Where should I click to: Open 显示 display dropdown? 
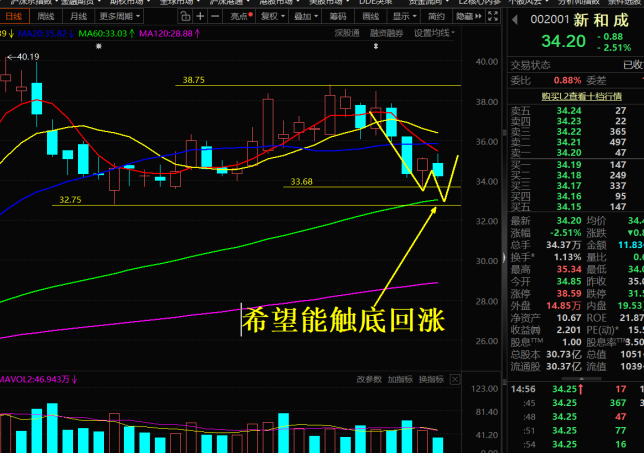404,16
